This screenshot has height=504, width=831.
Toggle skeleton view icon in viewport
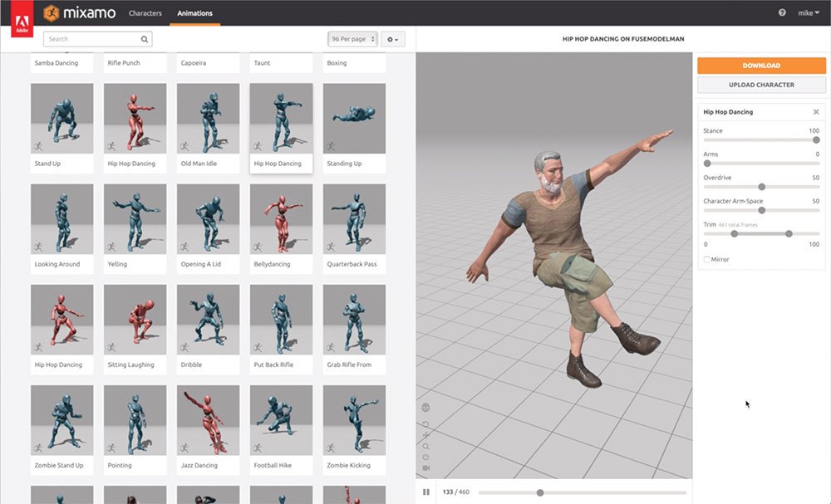coord(425,407)
